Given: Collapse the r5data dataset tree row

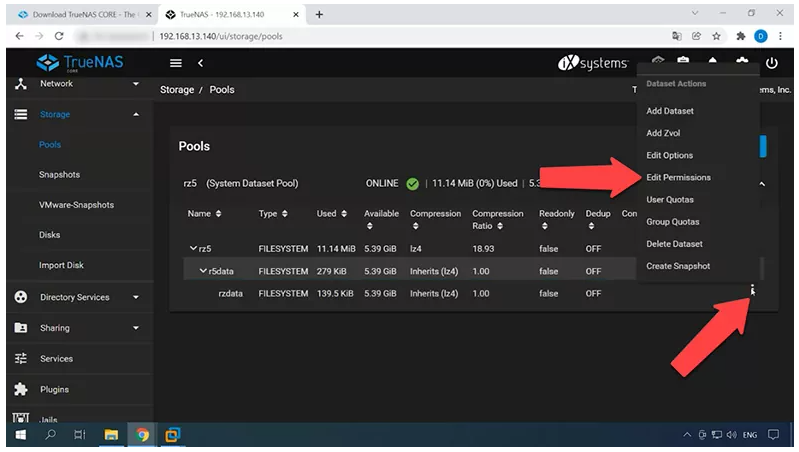Looking at the screenshot, I should [x=203, y=271].
